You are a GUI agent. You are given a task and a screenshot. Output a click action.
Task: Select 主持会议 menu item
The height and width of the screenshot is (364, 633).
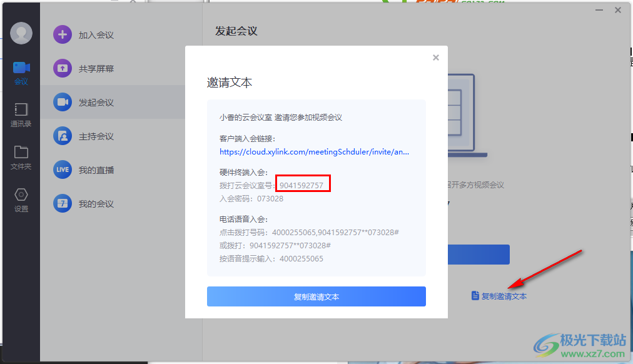click(96, 136)
